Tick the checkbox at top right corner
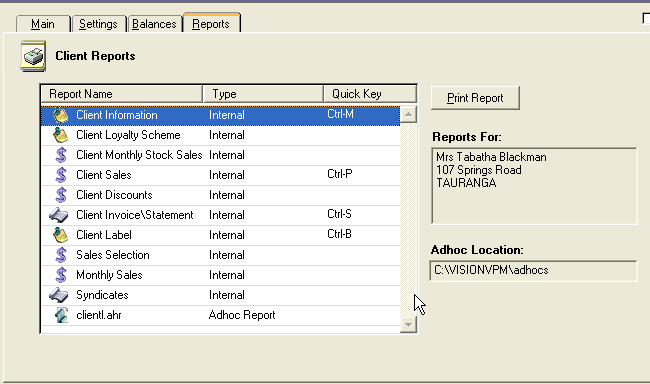Viewport: 650px width, 384px height. [646, 18]
